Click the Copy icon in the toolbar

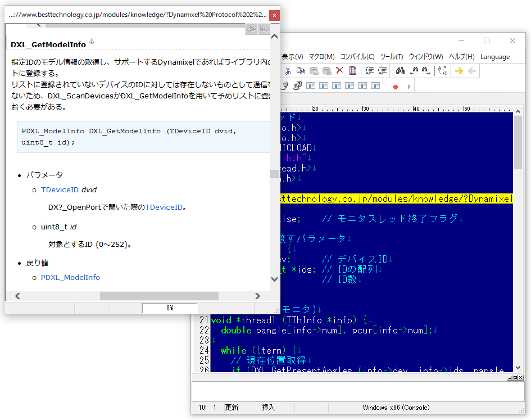301,71
